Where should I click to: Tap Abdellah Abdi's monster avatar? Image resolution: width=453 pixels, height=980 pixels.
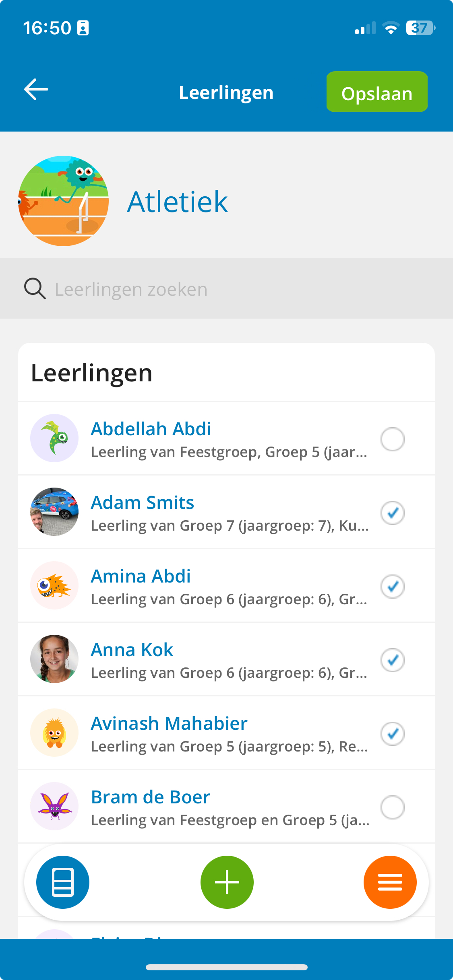[54, 438]
